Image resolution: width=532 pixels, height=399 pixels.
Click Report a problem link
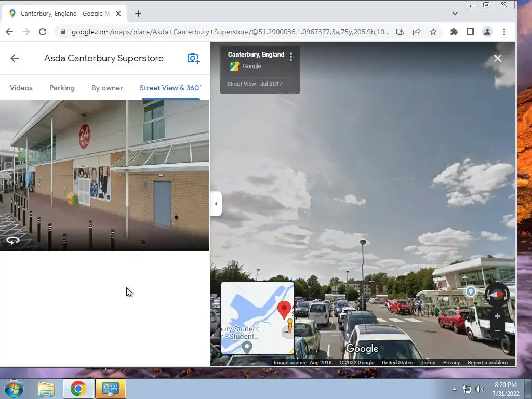(487, 362)
